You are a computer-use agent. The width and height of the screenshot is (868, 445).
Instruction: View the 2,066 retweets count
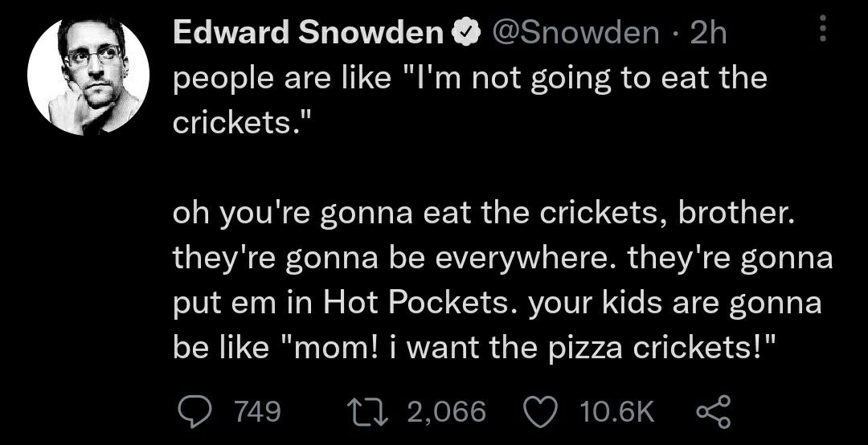tap(447, 412)
